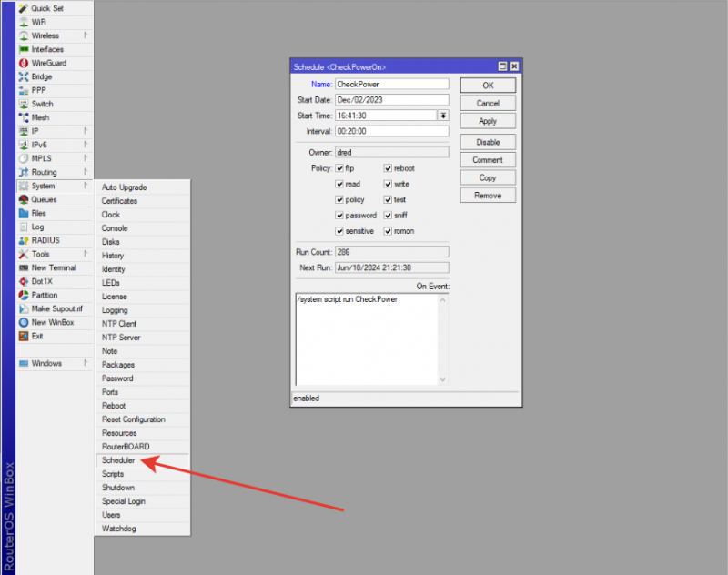The width and height of the screenshot is (728, 575).
Task: Click the Make Supout.rif icon
Action: click(24, 308)
